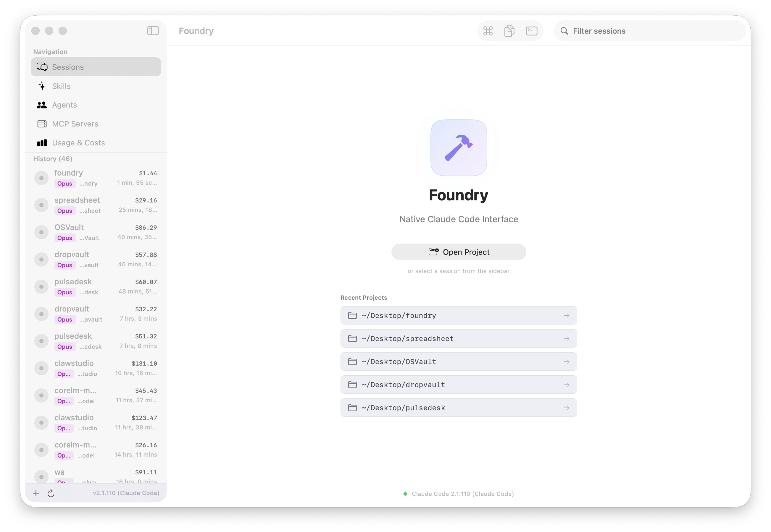Image resolution: width=771 pixels, height=532 pixels.
Task: Open the ~/Desktop/foundry recent project
Action: pos(458,315)
